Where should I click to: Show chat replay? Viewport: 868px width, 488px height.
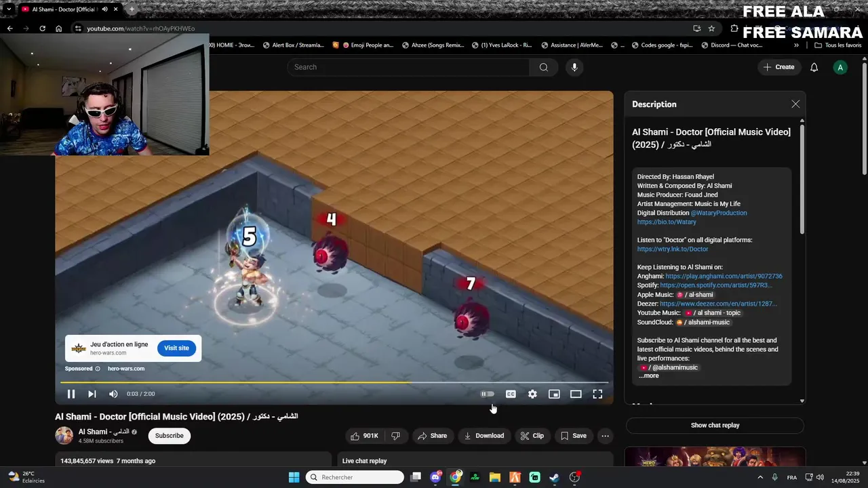pos(715,426)
